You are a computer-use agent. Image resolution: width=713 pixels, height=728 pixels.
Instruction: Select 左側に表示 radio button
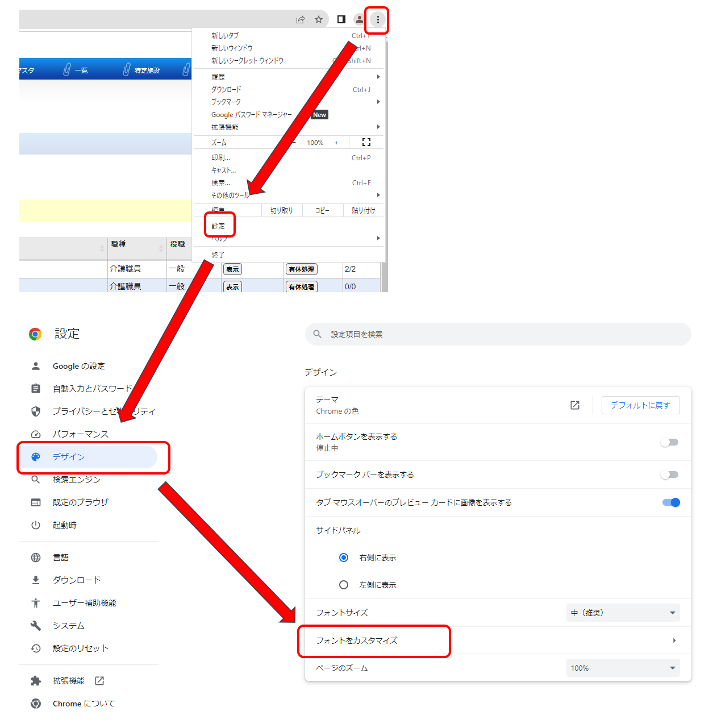point(344,585)
